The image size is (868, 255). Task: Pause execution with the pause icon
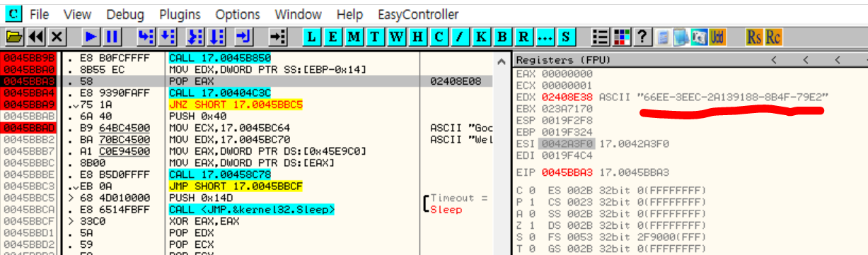(112, 36)
